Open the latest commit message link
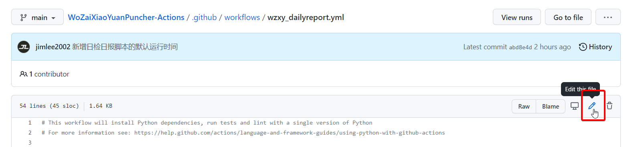This screenshot has height=147, width=644. (x=125, y=47)
